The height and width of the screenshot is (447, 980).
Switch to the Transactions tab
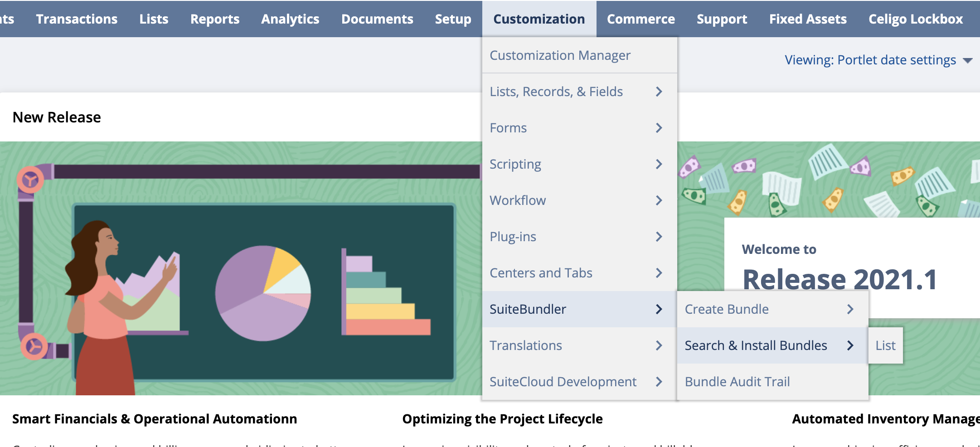click(77, 19)
